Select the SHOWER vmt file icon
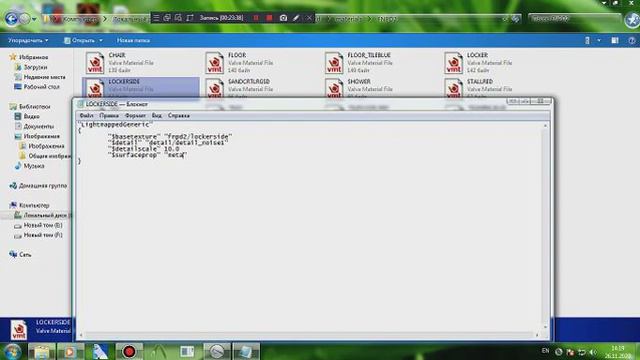640x360 pixels. coord(334,88)
